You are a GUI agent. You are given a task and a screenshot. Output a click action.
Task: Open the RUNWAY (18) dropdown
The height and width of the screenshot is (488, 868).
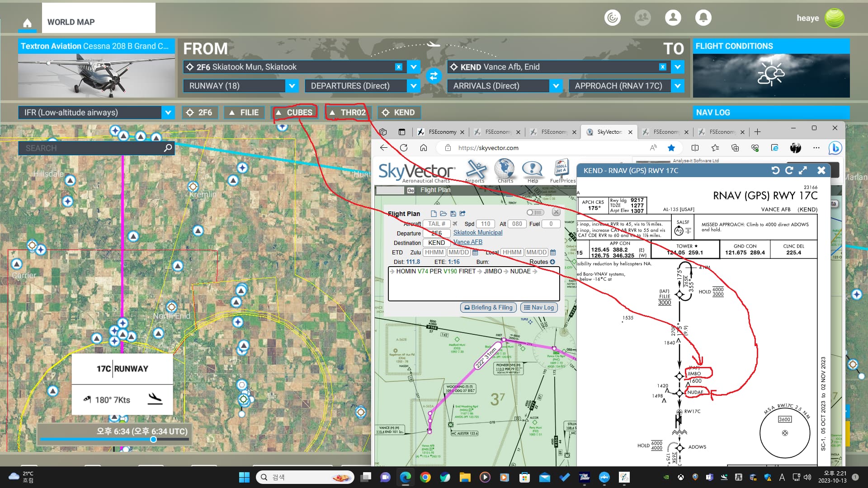[x=292, y=86]
